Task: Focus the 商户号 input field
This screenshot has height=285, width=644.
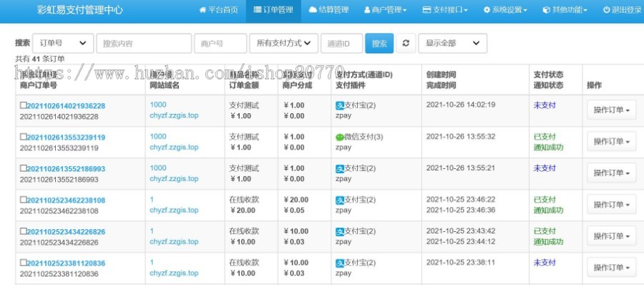Action: pos(220,43)
